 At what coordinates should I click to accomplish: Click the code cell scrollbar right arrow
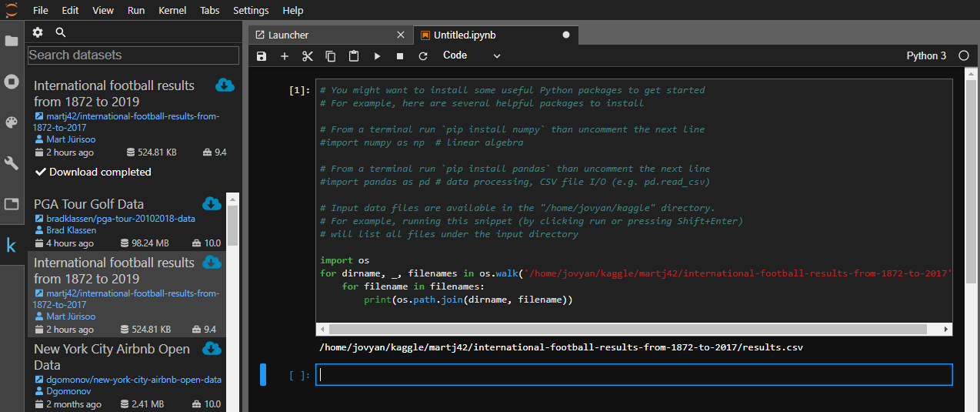pos(946,329)
